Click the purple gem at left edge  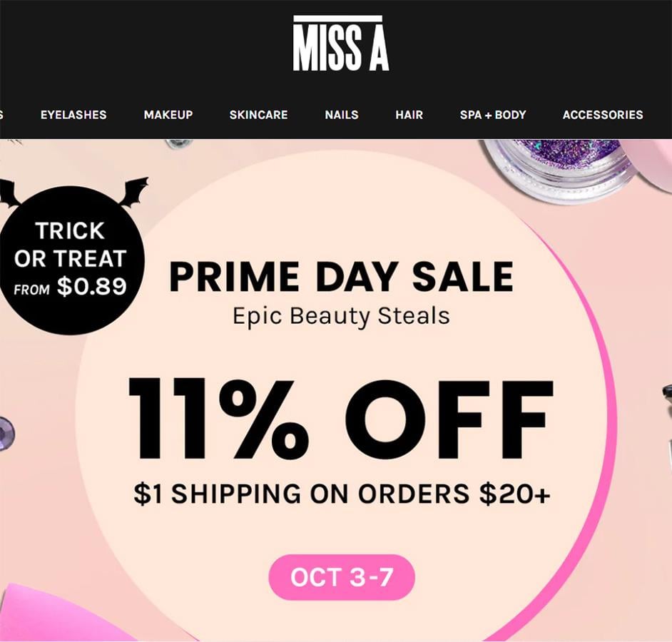click(x=5, y=433)
